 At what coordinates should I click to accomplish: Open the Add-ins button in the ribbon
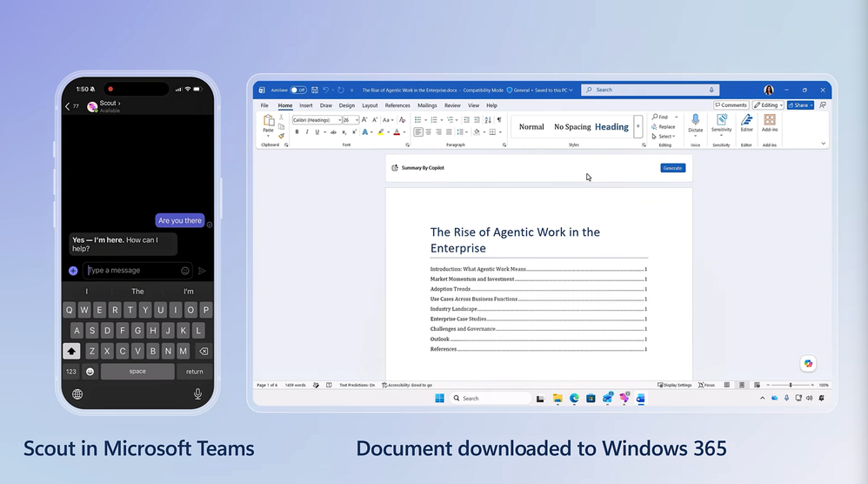pyautogui.click(x=770, y=123)
